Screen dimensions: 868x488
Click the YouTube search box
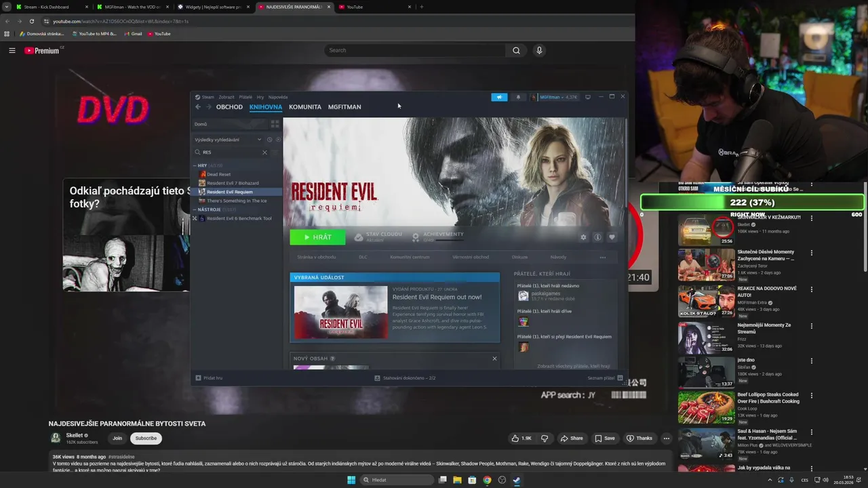(415, 50)
